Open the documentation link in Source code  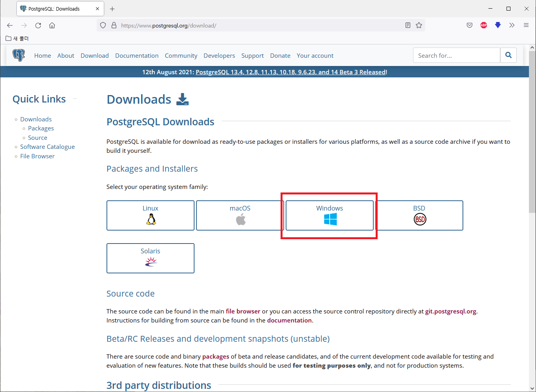(289, 320)
